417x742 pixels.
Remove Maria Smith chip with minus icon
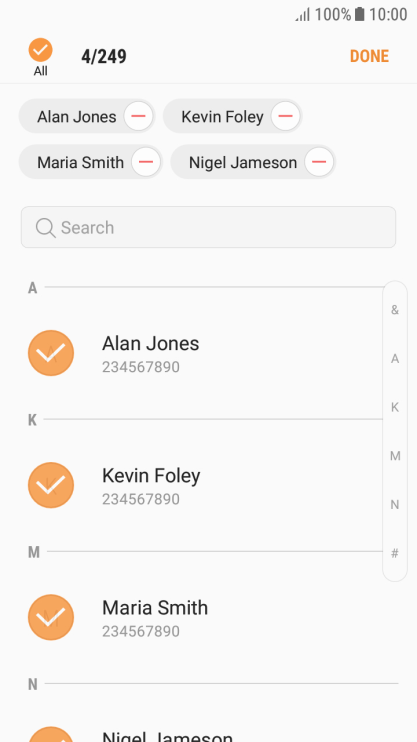[146, 162]
